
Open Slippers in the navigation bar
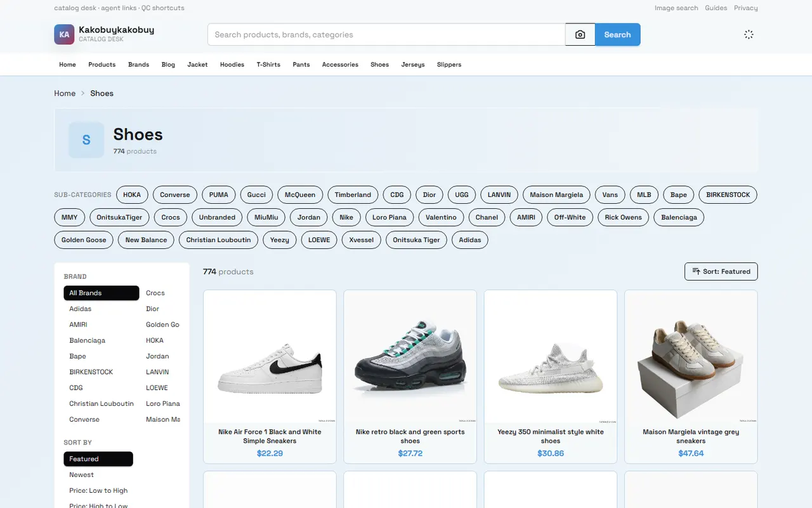(449, 64)
